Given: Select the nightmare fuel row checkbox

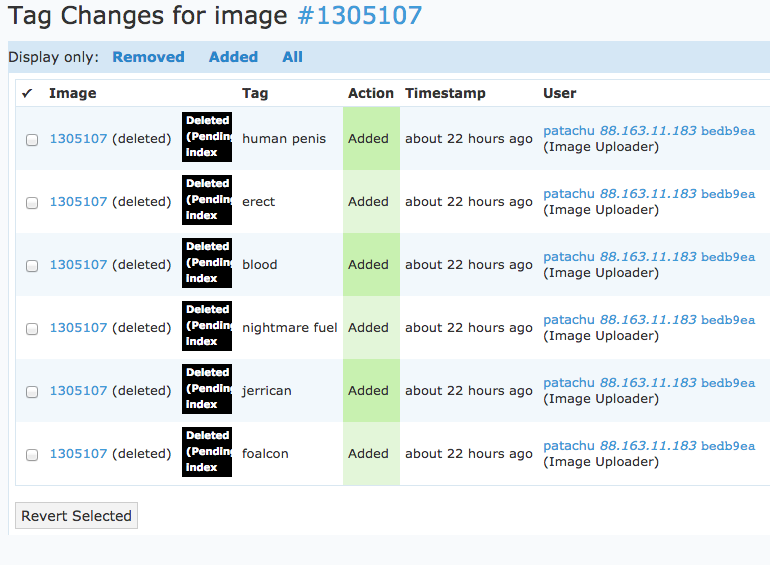Looking at the screenshot, I should coord(32,329).
